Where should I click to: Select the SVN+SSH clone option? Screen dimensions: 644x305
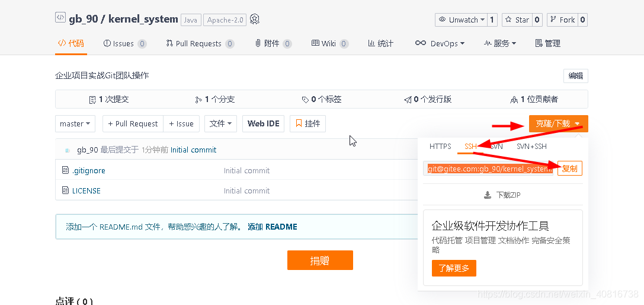531,146
